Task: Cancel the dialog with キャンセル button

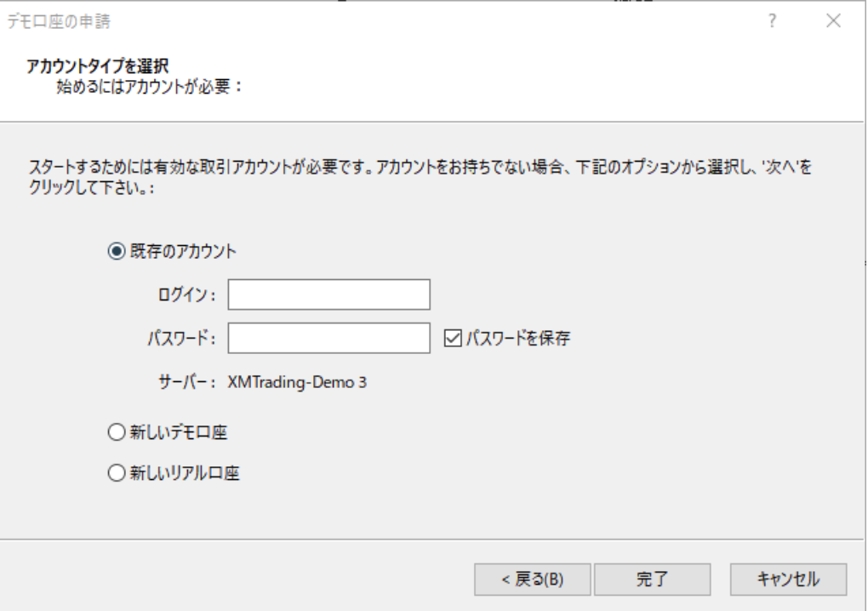Action: pyautogui.click(x=788, y=580)
